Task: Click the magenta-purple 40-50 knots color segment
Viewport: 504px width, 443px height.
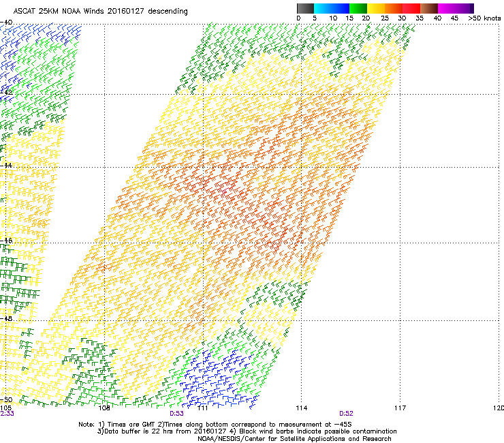Action: (x=456, y=8)
